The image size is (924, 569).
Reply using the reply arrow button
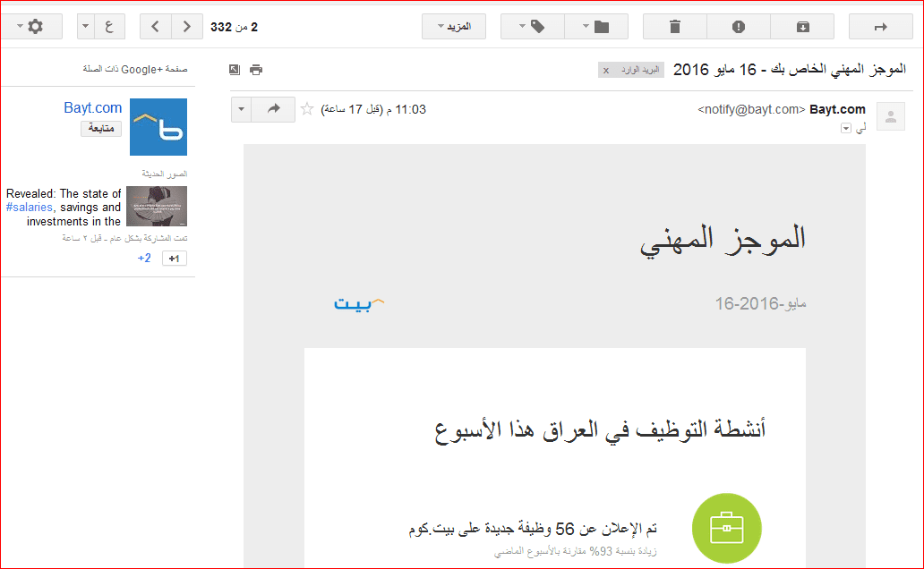[273, 109]
